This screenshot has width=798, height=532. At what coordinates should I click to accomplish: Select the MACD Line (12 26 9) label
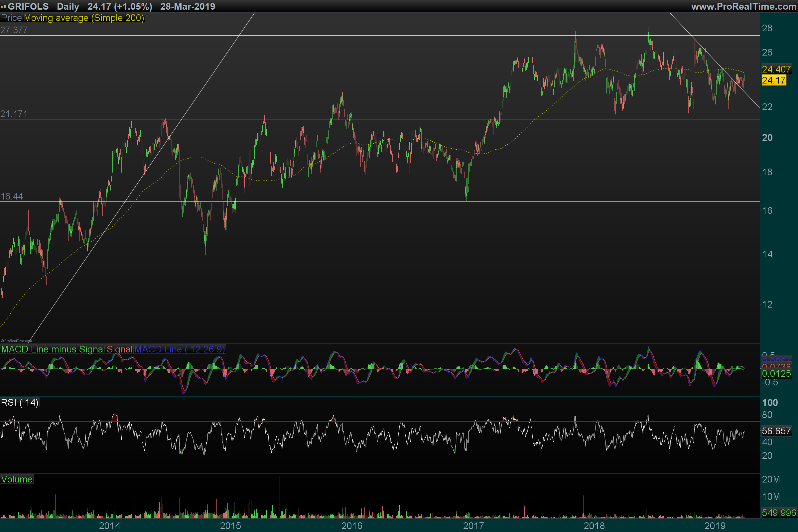180,349
